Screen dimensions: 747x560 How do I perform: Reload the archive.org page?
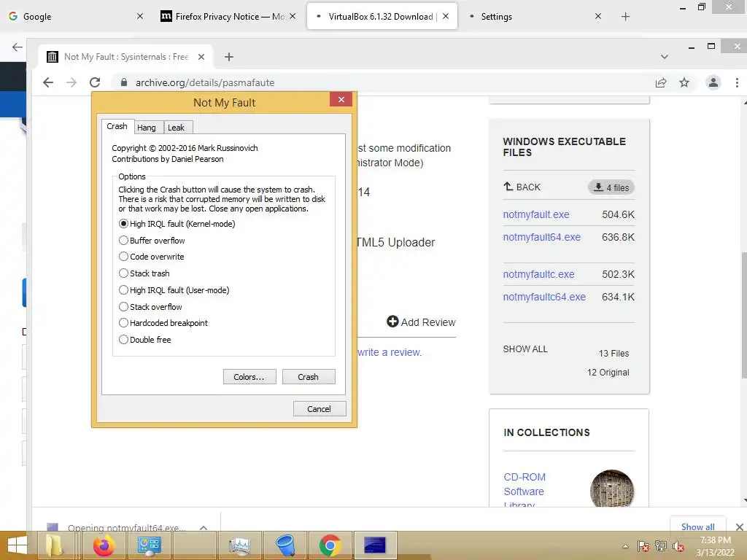(x=95, y=82)
